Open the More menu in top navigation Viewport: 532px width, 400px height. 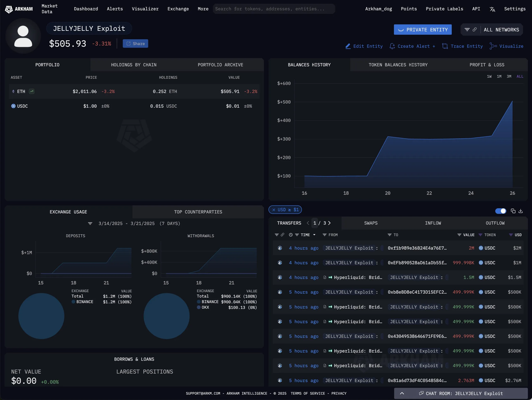click(203, 9)
